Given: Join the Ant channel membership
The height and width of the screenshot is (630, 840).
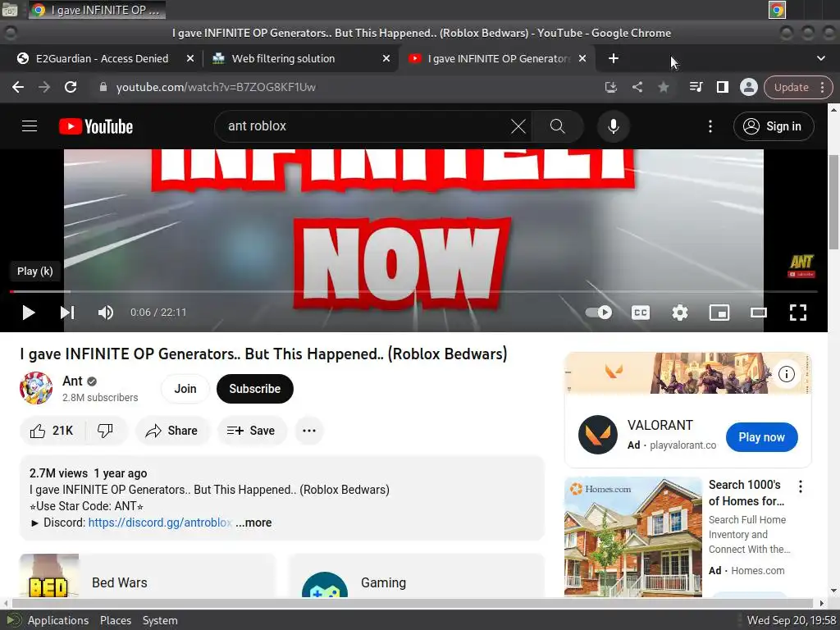Looking at the screenshot, I should (x=185, y=389).
